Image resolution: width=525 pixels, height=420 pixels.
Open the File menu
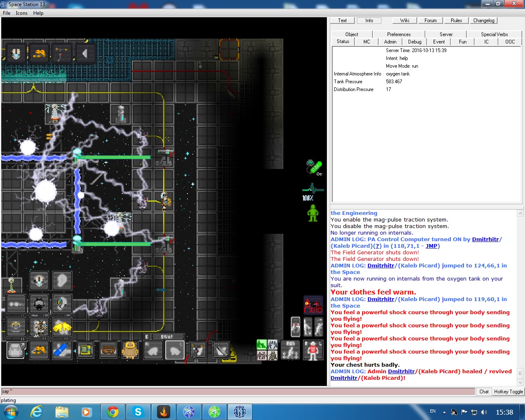point(7,13)
